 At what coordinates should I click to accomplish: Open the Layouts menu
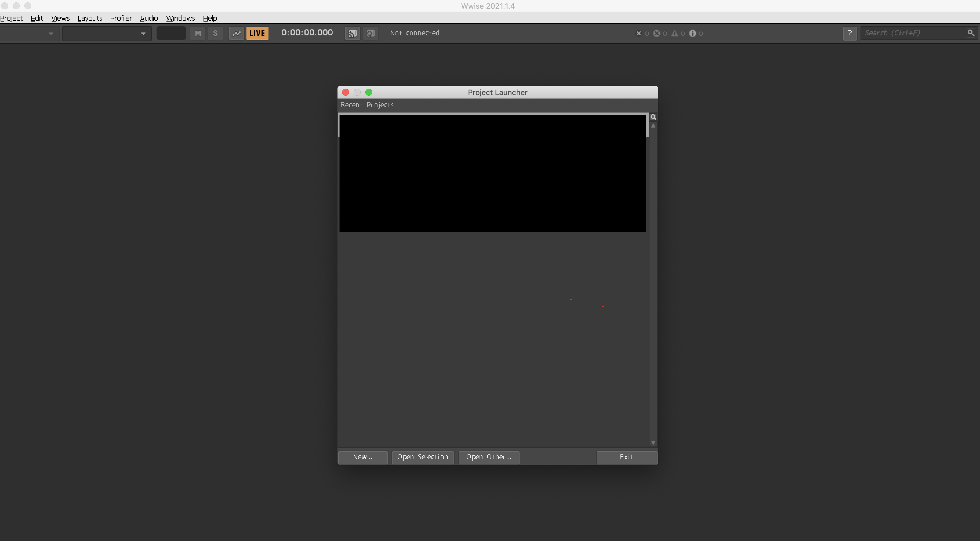coord(90,18)
